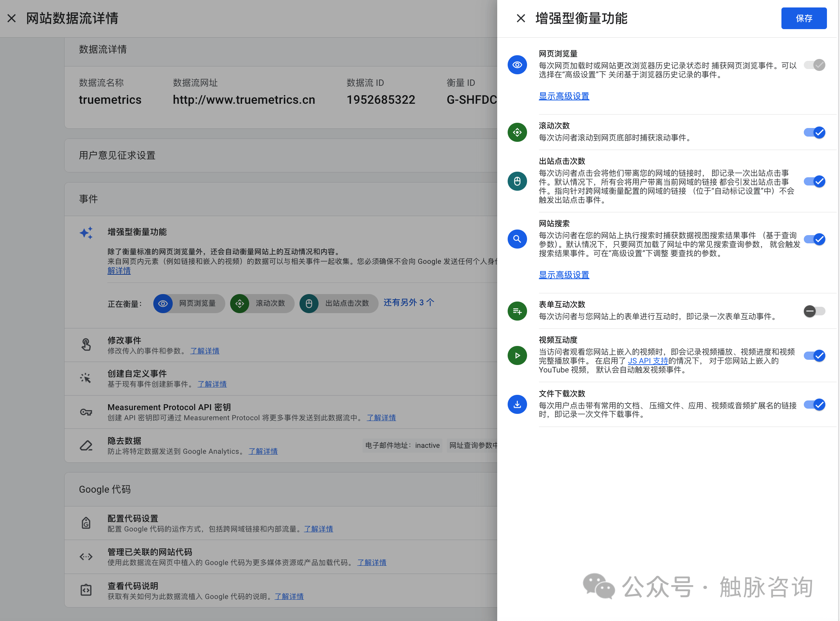Click the 管理已关联的网站代码 code icon
840x621 pixels.
coord(86,557)
